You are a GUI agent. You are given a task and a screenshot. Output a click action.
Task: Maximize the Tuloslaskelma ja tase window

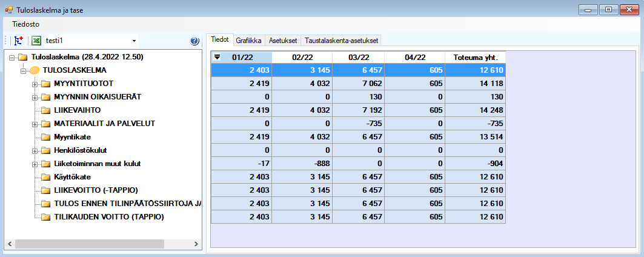tap(608, 10)
